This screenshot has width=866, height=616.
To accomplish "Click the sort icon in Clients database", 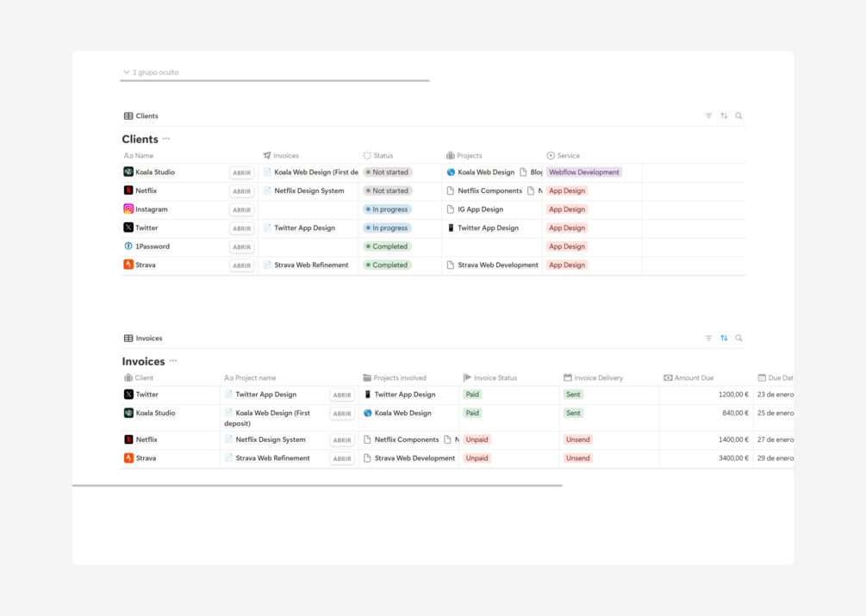I will [x=724, y=116].
